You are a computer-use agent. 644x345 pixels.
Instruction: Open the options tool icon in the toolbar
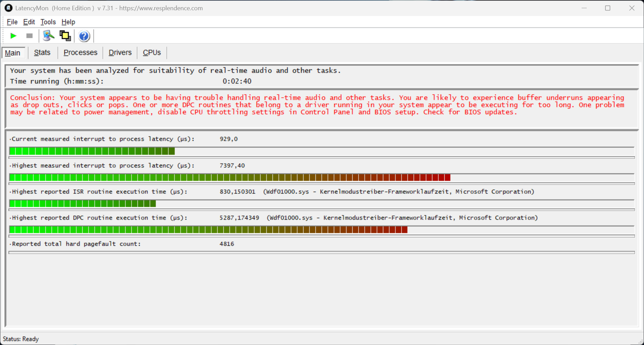pos(49,36)
